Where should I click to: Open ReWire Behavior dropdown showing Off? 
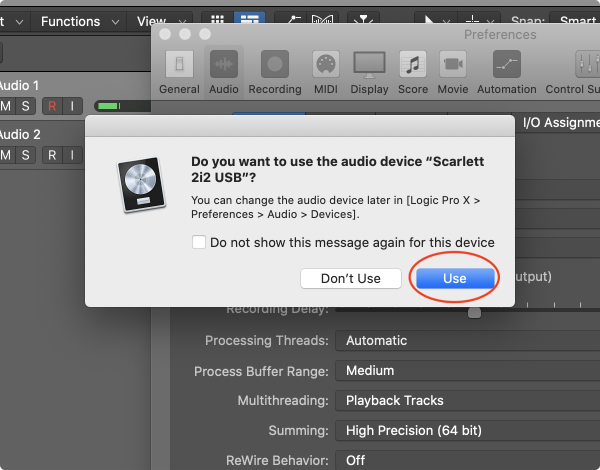(x=468, y=460)
